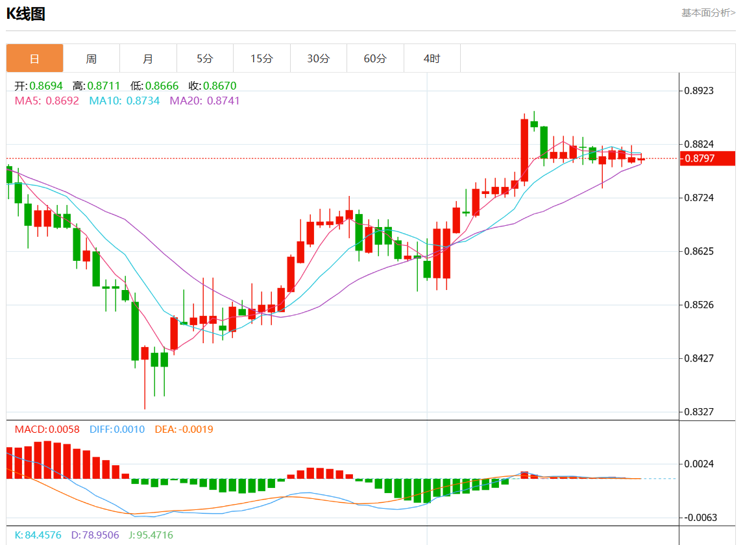Click the MA5 indicator label
This screenshot has width=756, height=545.
(47, 101)
